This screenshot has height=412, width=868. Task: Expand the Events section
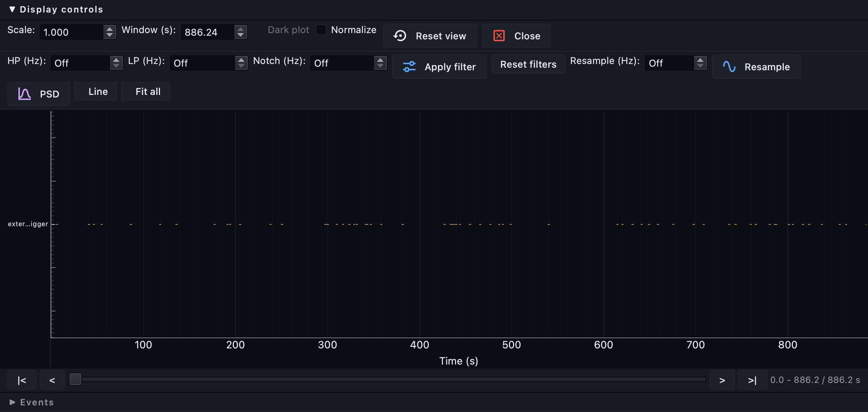(x=12, y=402)
